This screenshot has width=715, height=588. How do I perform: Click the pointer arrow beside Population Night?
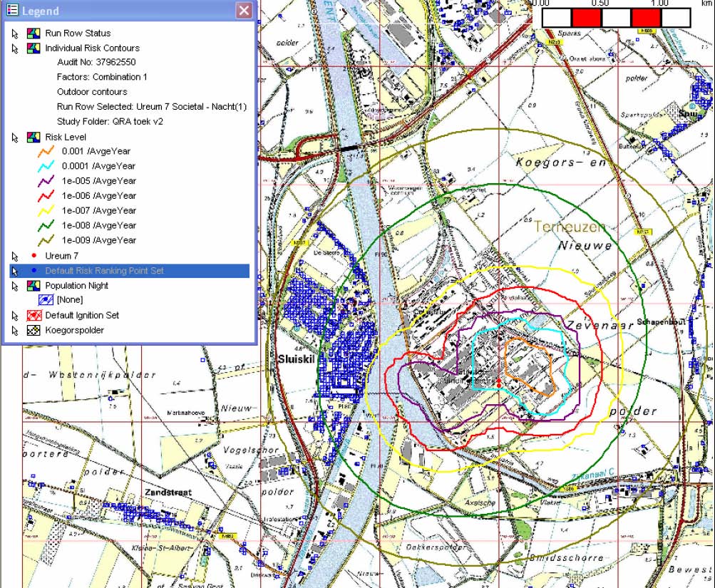[x=15, y=287]
